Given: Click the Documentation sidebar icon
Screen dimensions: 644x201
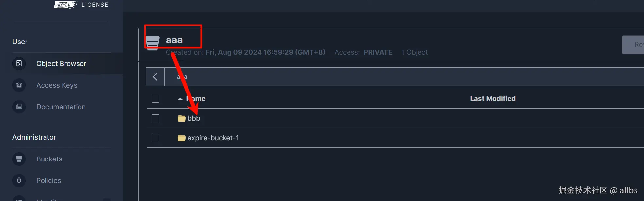Looking at the screenshot, I should click(x=19, y=107).
